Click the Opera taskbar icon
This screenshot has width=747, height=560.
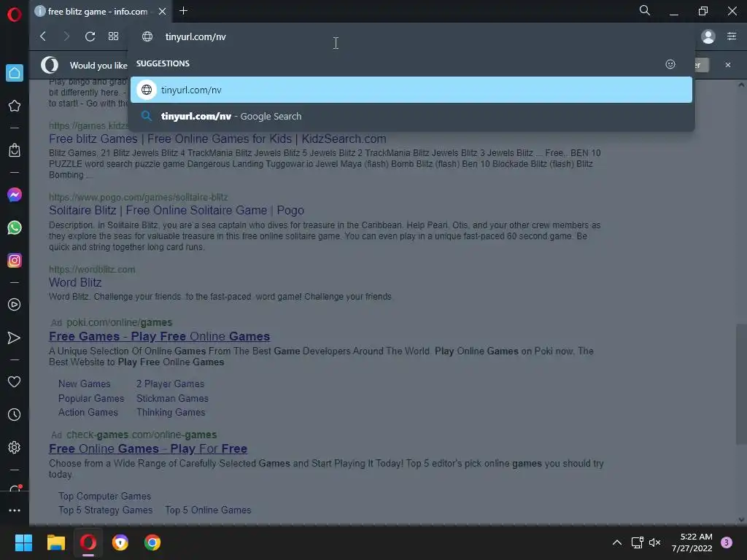pos(88,542)
